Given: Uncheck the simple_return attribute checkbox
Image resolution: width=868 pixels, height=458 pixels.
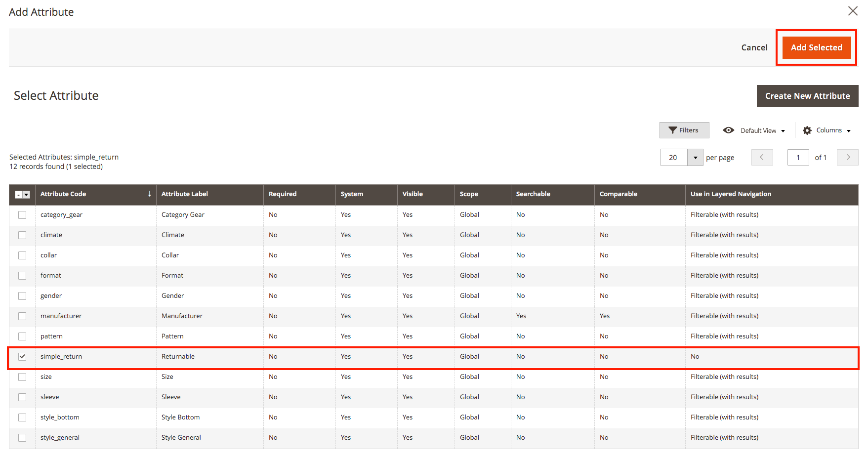Looking at the screenshot, I should click(22, 357).
